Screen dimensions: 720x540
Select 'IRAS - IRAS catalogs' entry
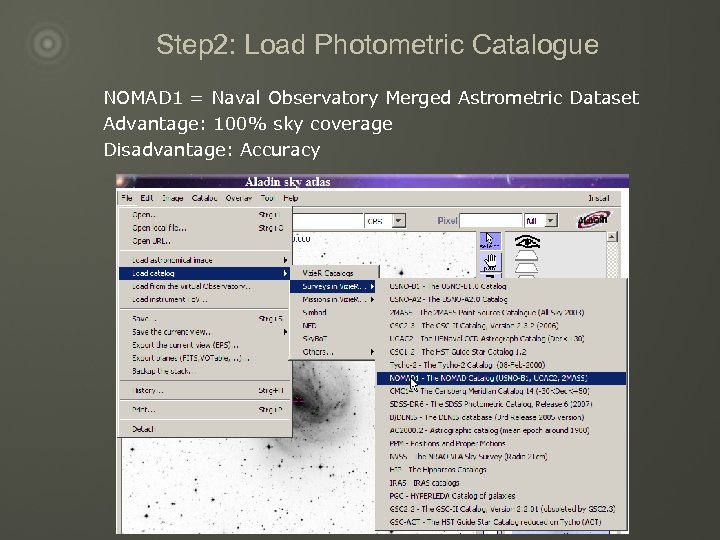(501, 483)
